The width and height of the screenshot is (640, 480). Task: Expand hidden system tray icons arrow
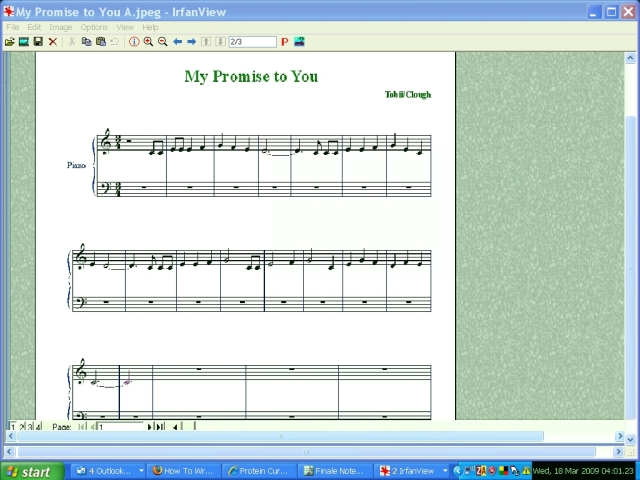click(x=458, y=471)
